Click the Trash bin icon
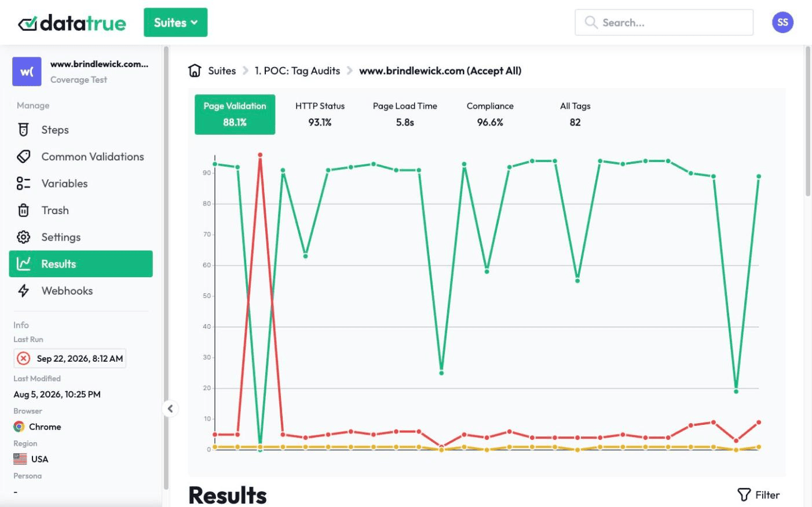812x507 pixels. [23, 210]
